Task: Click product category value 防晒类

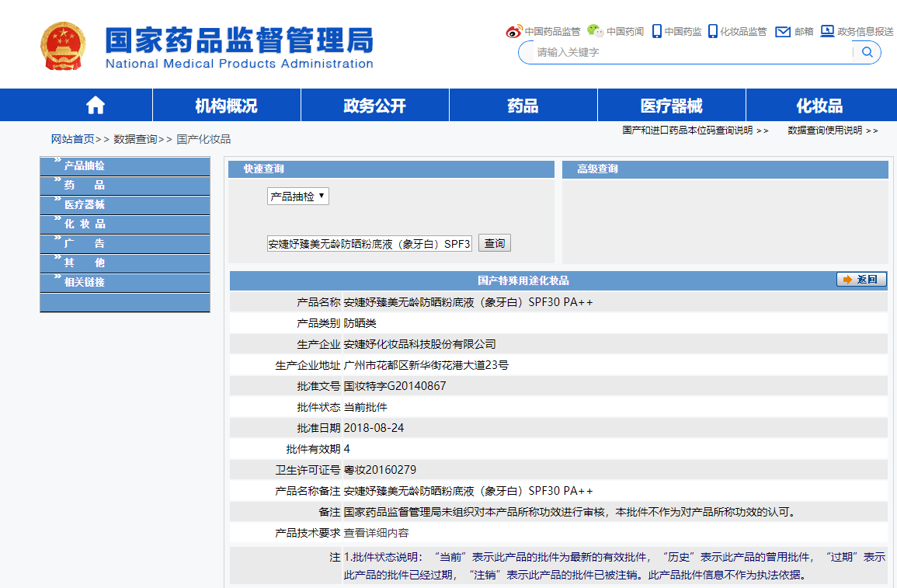Action: pyautogui.click(x=360, y=323)
